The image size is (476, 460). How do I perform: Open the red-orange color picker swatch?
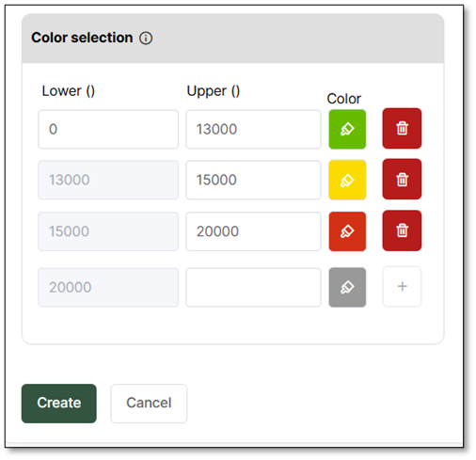click(x=347, y=231)
